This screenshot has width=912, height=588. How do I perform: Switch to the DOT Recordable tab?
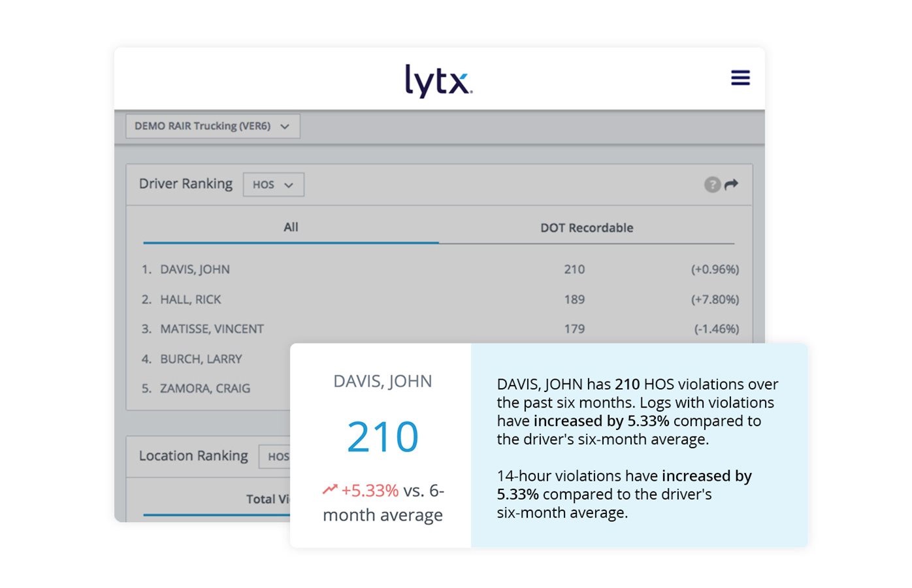pyautogui.click(x=586, y=228)
